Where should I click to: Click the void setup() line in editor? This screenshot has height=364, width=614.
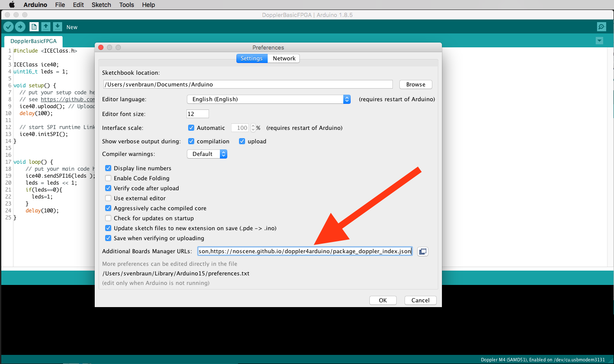[35, 86]
